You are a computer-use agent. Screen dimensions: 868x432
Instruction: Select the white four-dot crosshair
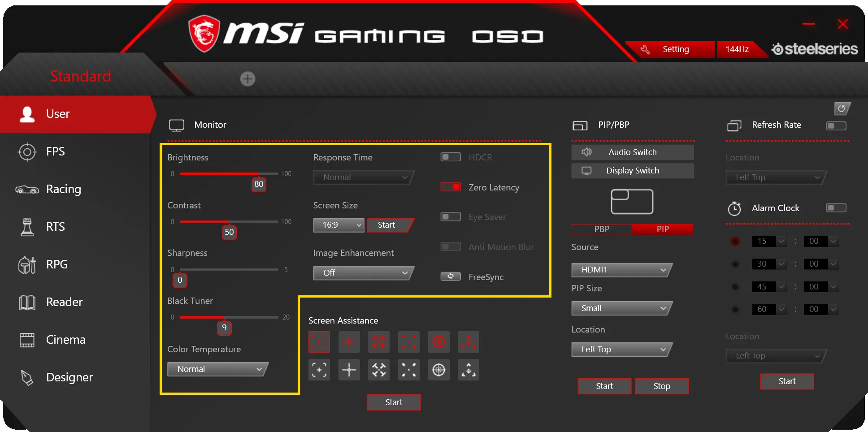[x=409, y=370]
